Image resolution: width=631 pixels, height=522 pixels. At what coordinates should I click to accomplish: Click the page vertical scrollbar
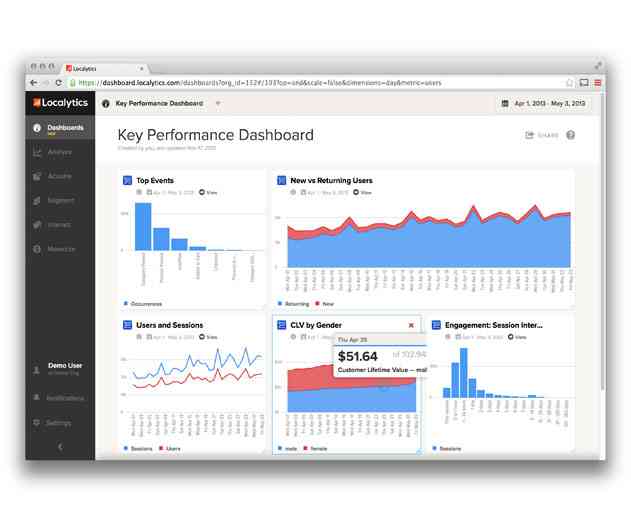(602, 241)
